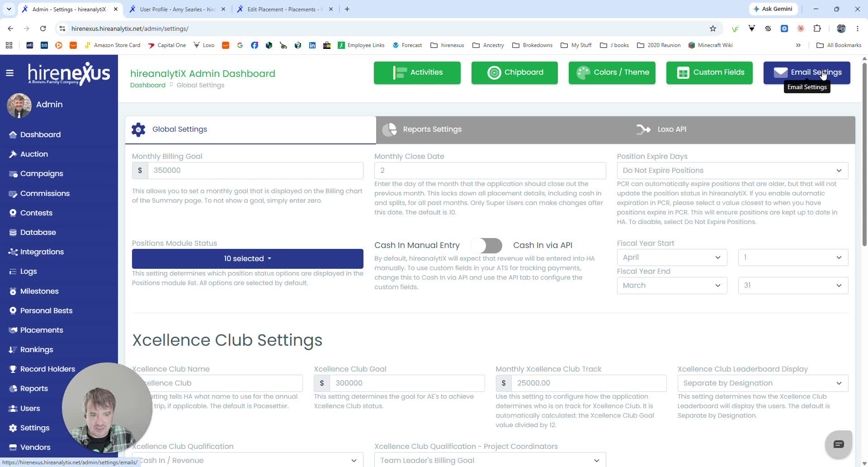Select the Global Settings tab
Viewport: 868px width, 467px height.
[x=250, y=129]
